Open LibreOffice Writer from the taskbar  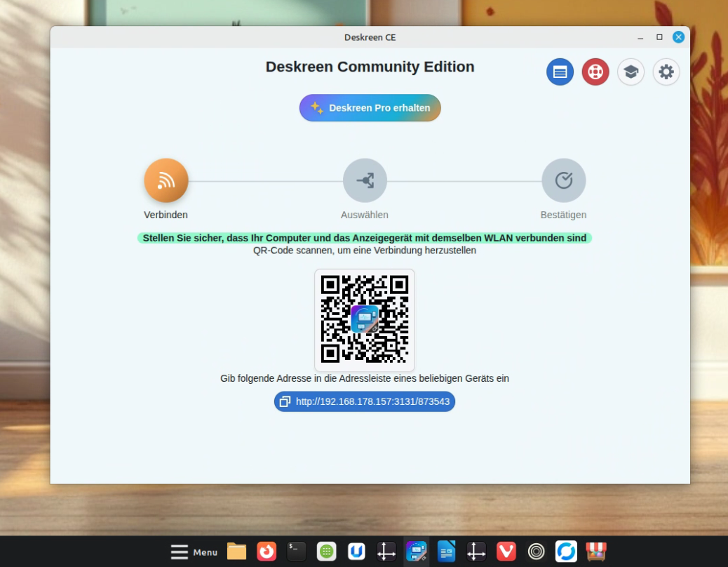tap(446, 552)
